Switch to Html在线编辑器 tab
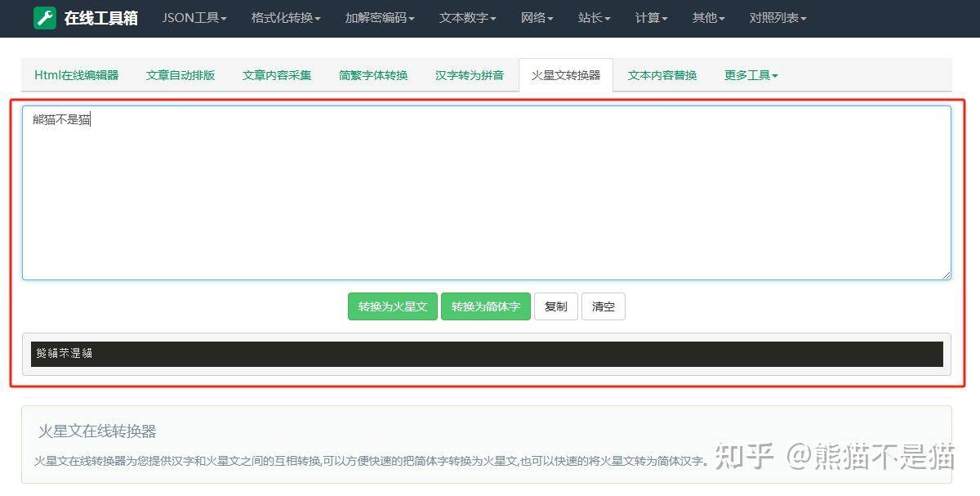Image resolution: width=980 pixels, height=496 pixels. 77,75
